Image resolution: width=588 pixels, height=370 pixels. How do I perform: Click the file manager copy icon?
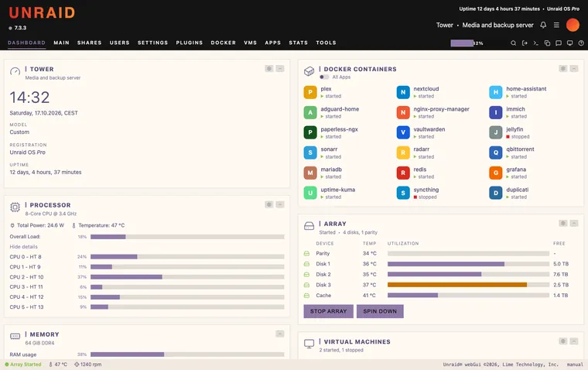(547, 43)
